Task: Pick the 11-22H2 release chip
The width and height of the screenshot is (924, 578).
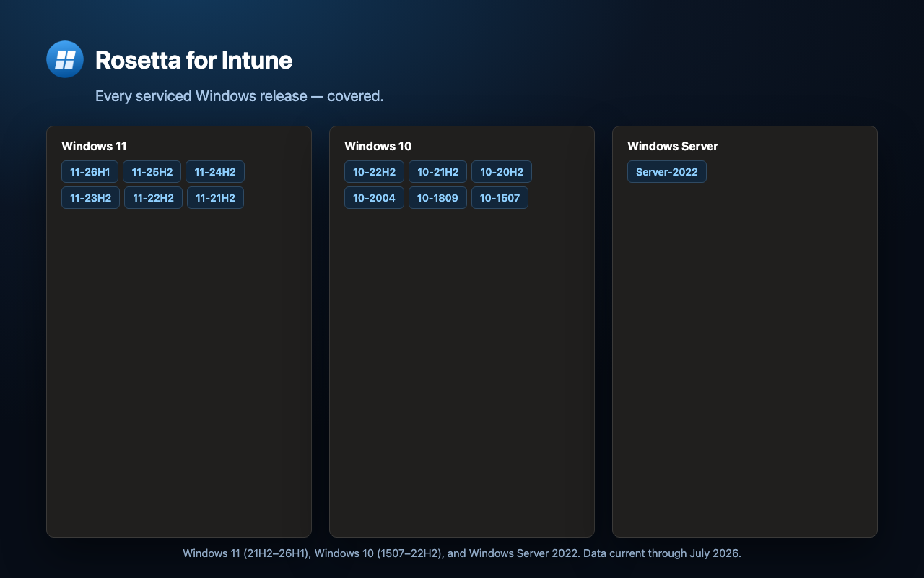Action: (153, 198)
